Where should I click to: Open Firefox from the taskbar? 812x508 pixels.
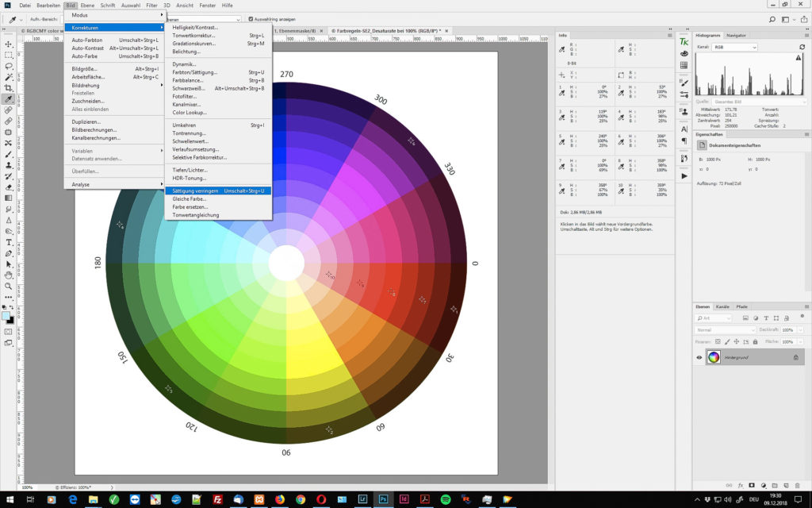[x=280, y=500]
